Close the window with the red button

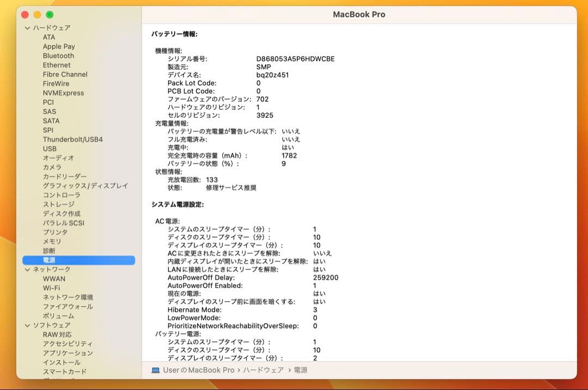(25, 15)
